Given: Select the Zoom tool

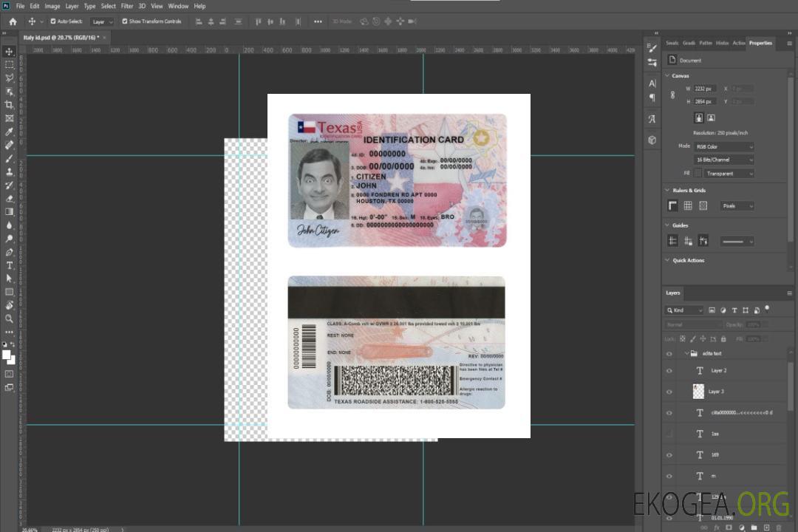Looking at the screenshot, I should click(9, 318).
